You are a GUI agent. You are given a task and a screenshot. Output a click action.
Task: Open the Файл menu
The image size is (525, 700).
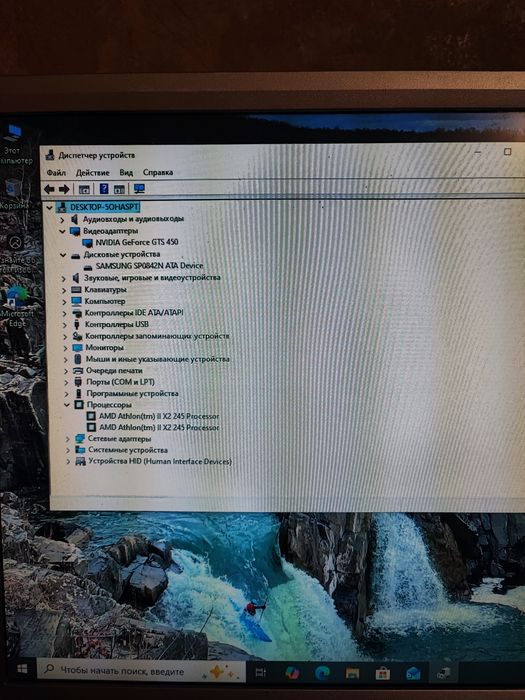tap(56, 173)
